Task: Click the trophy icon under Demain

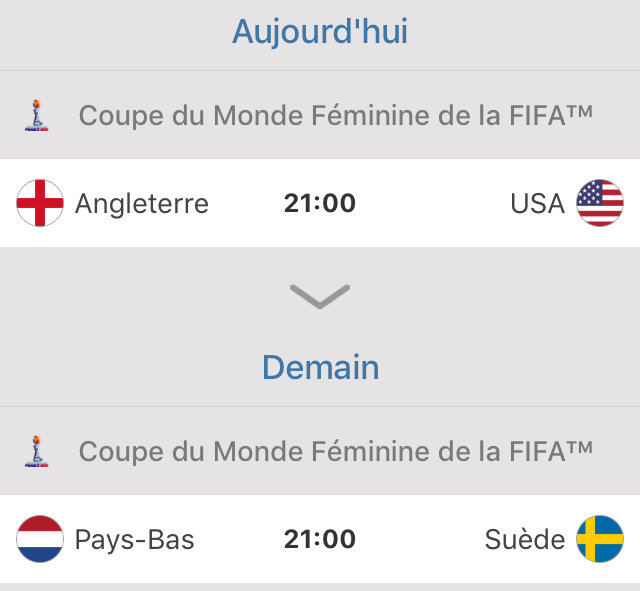Action: coord(35,451)
